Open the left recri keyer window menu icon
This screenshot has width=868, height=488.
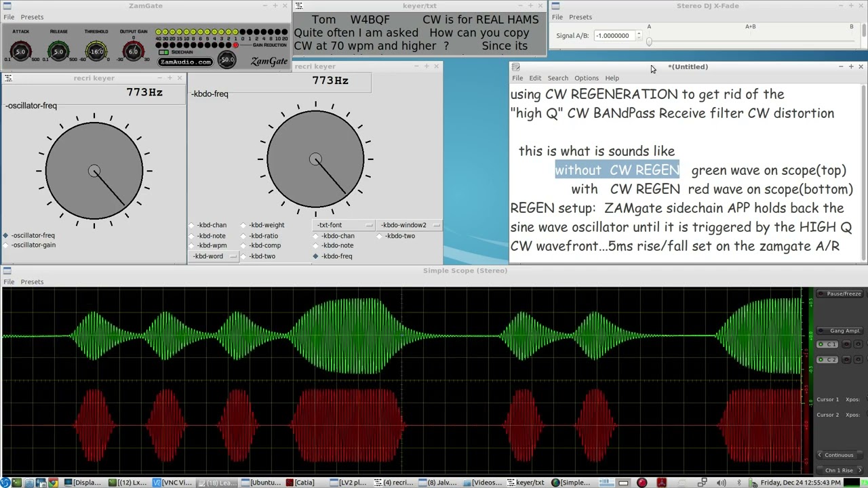(7, 78)
